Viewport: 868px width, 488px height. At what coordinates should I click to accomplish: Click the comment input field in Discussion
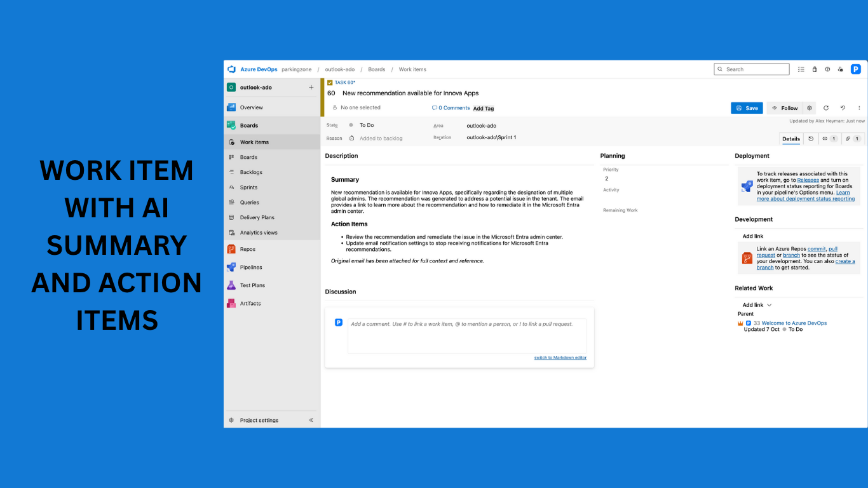click(466, 334)
